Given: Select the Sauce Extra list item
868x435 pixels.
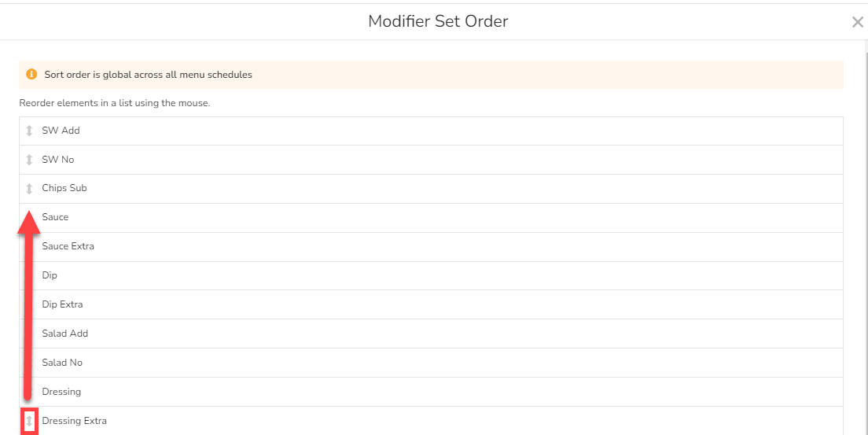Looking at the screenshot, I should tap(68, 246).
